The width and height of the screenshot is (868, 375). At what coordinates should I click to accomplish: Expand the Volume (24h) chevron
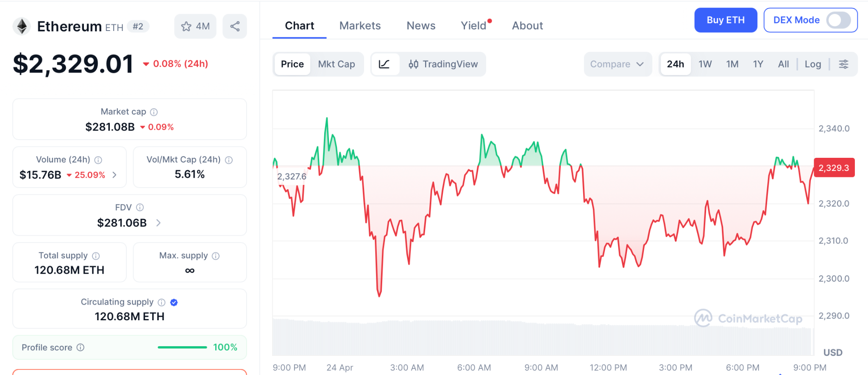114,175
